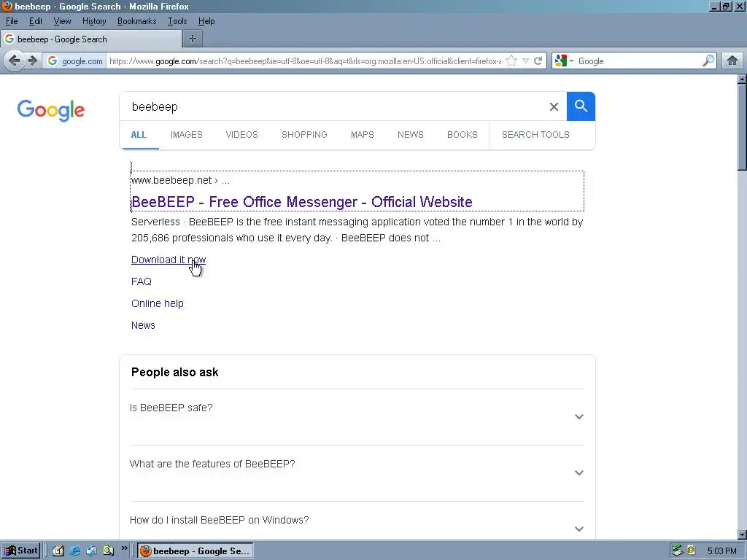This screenshot has width=747, height=560.
Task: Click the google.com site identity badge
Action: click(75, 61)
